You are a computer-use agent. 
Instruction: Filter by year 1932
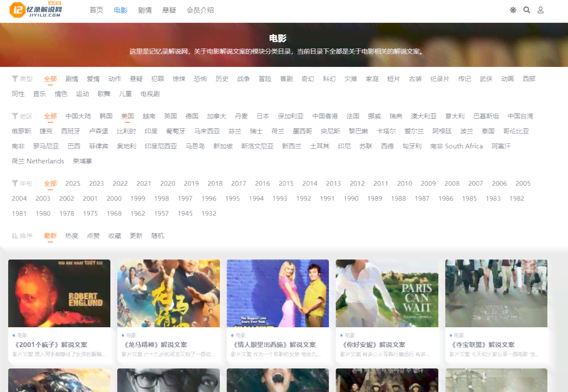click(209, 214)
